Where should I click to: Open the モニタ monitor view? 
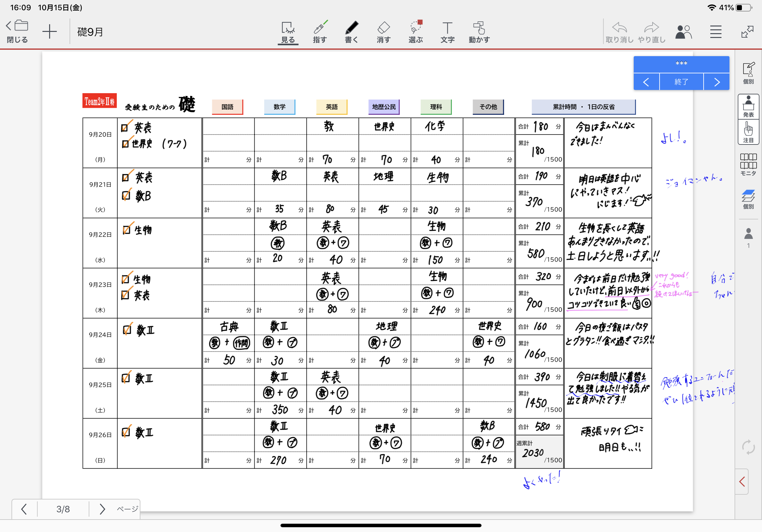[x=748, y=165]
